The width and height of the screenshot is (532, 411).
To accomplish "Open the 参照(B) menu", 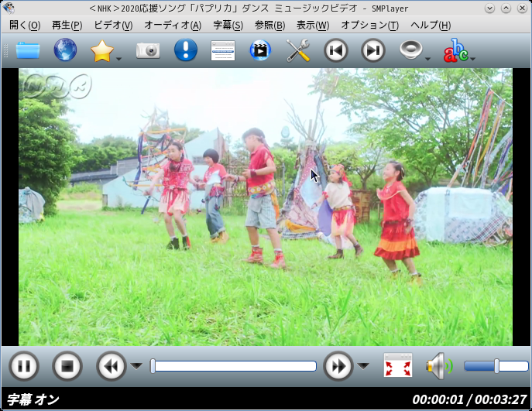I will pos(269,25).
